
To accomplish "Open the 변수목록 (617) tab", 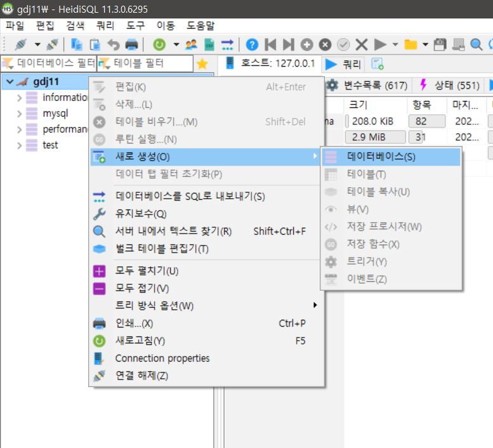I will click(367, 85).
